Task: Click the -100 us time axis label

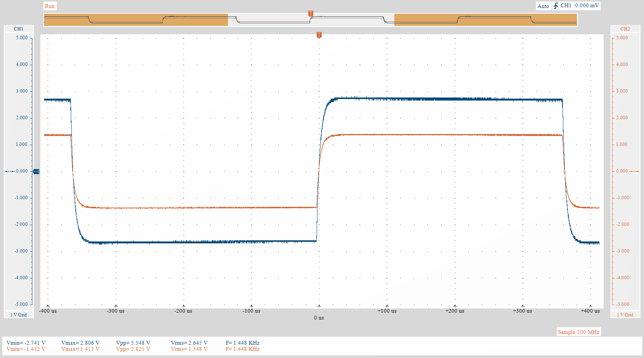Action: click(251, 311)
